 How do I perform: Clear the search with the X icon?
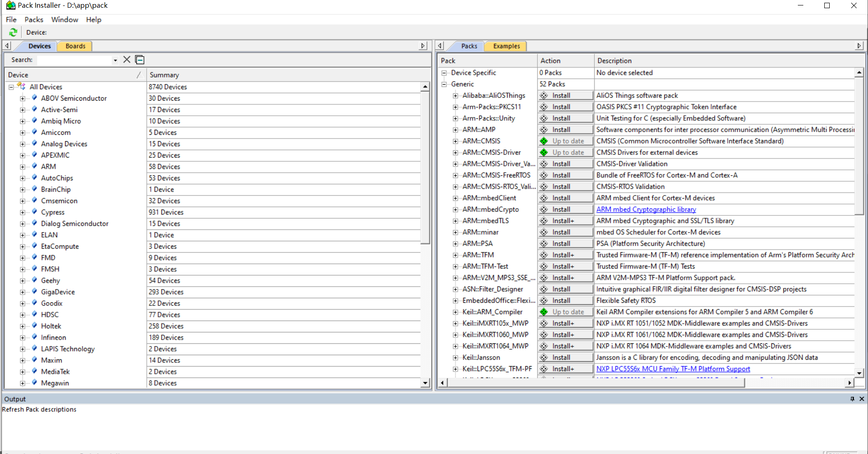pos(127,60)
